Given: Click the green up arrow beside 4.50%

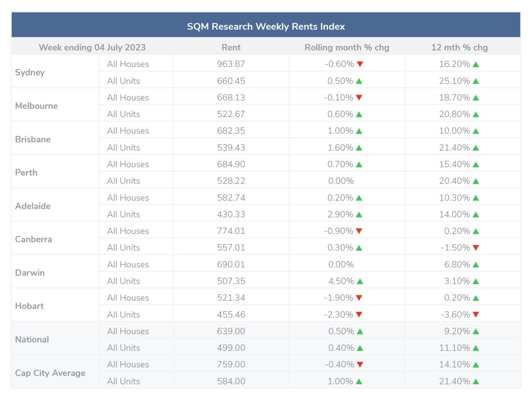Looking at the screenshot, I should [x=360, y=281].
